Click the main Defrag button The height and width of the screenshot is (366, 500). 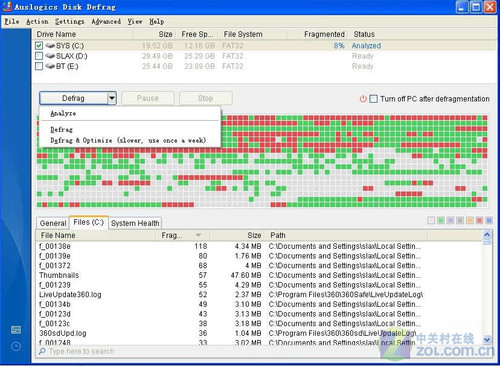click(x=73, y=98)
